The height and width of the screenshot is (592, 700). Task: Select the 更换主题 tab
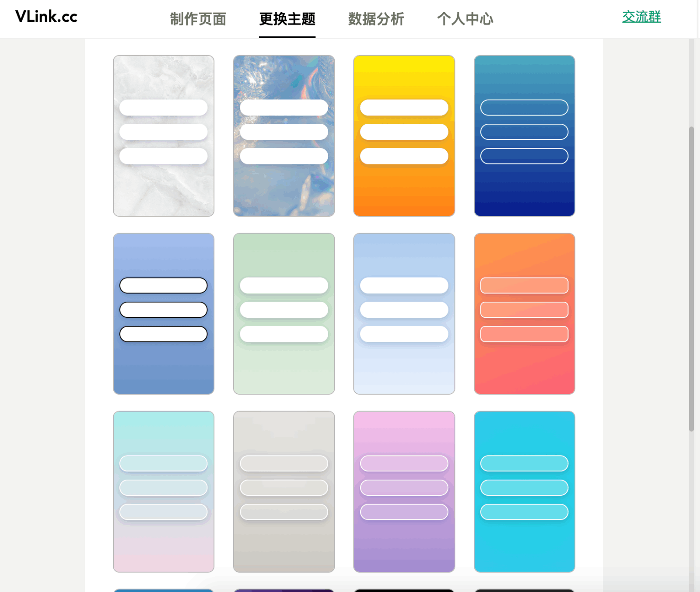point(287,19)
